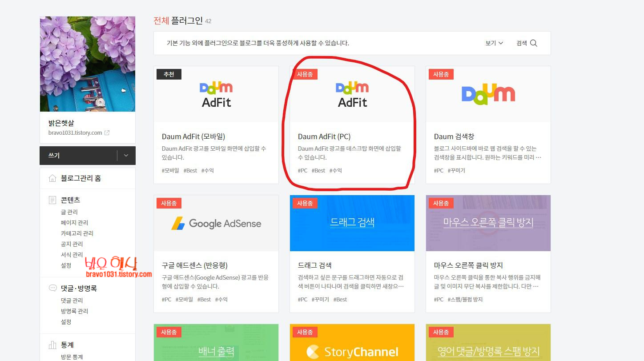Click the blog profile hydrangea image

[x=88, y=64]
